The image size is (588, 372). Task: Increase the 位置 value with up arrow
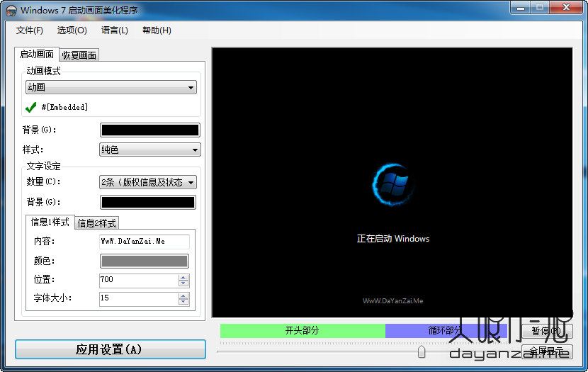point(183,277)
